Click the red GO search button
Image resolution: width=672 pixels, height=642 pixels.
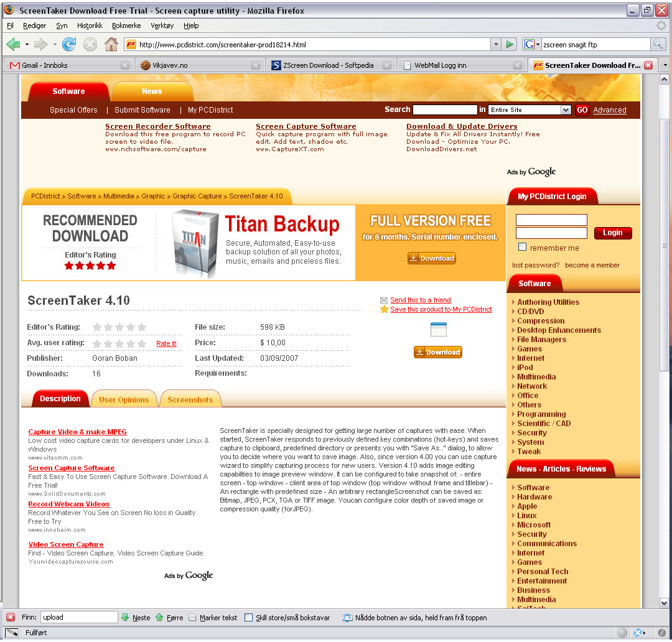tap(582, 109)
